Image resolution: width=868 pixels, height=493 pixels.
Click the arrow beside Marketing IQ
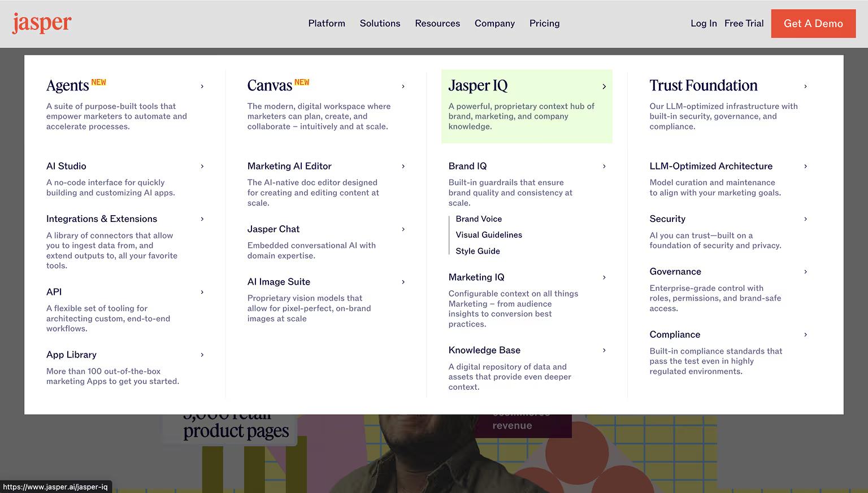coord(604,277)
